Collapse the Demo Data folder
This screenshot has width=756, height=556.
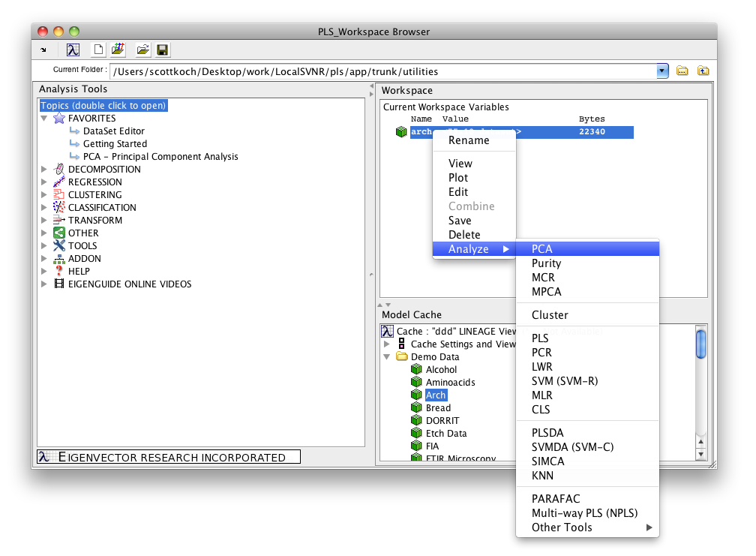click(387, 357)
